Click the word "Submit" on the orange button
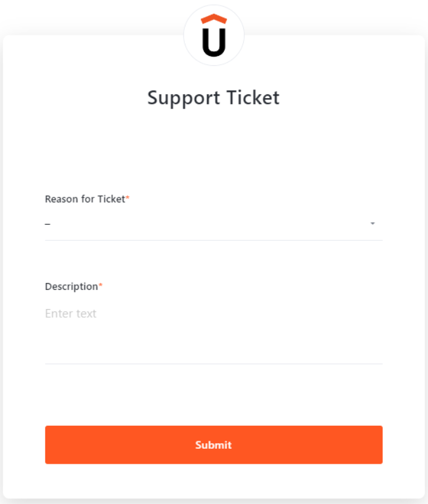 (213, 445)
